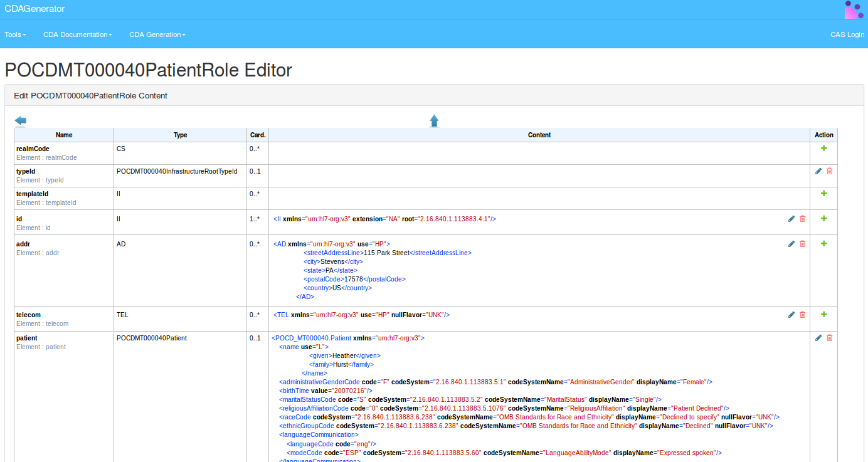Screen dimensions: 868x462
Task: Edit the telecom TEL content
Action: [x=791, y=315]
